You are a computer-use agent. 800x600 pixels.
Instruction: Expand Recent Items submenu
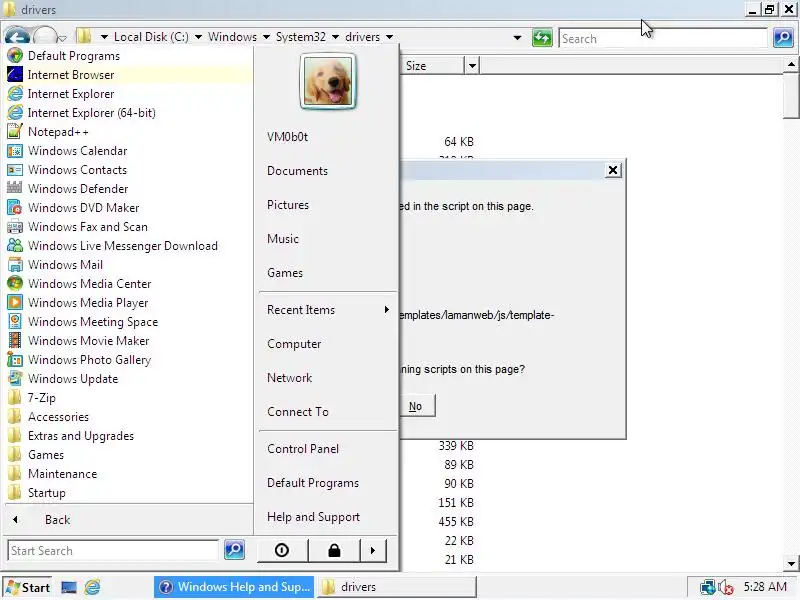[x=327, y=310]
